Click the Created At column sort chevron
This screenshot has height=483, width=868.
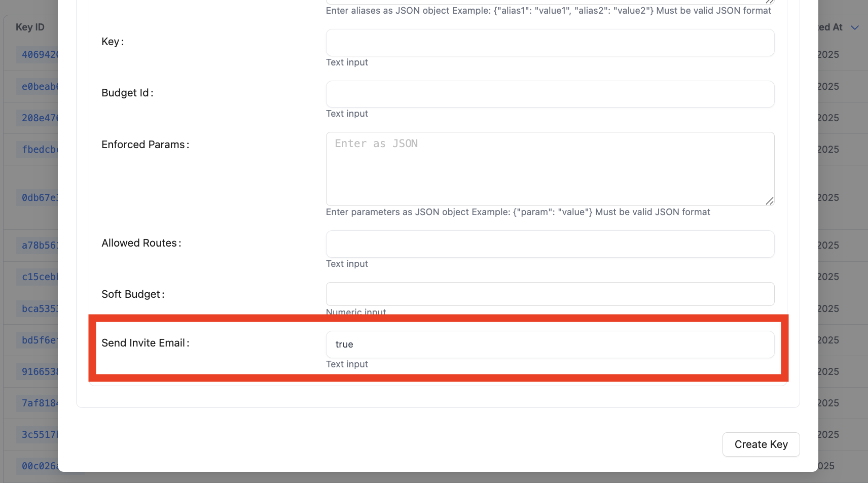(855, 27)
